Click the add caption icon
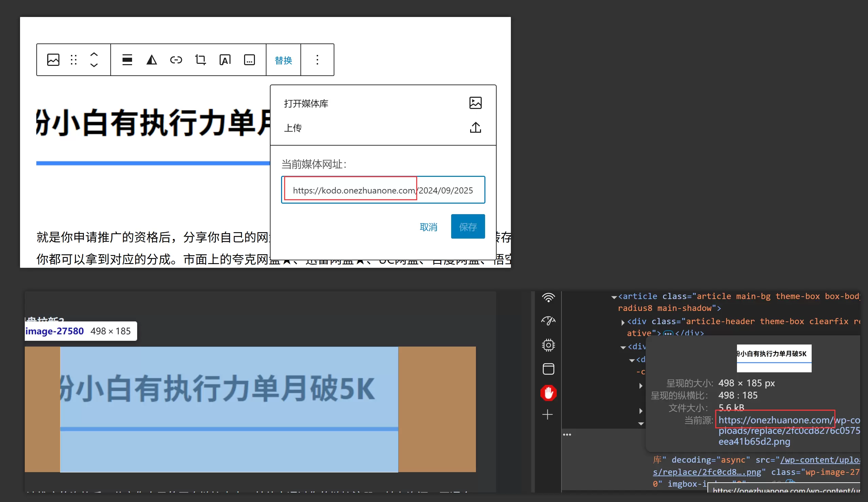The width and height of the screenshot is (868, 502). click(x=250, y=60)
